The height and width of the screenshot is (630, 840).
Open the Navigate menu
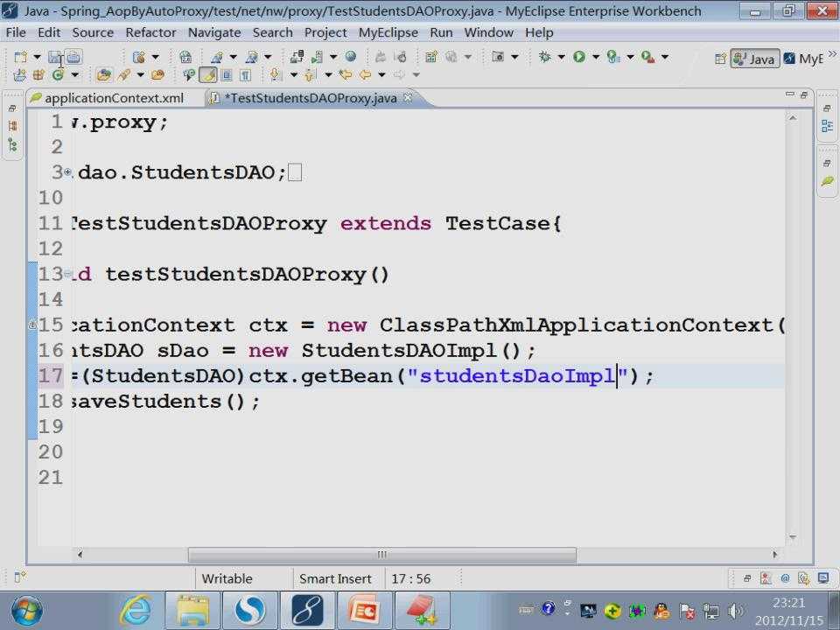tap(214, 32)
